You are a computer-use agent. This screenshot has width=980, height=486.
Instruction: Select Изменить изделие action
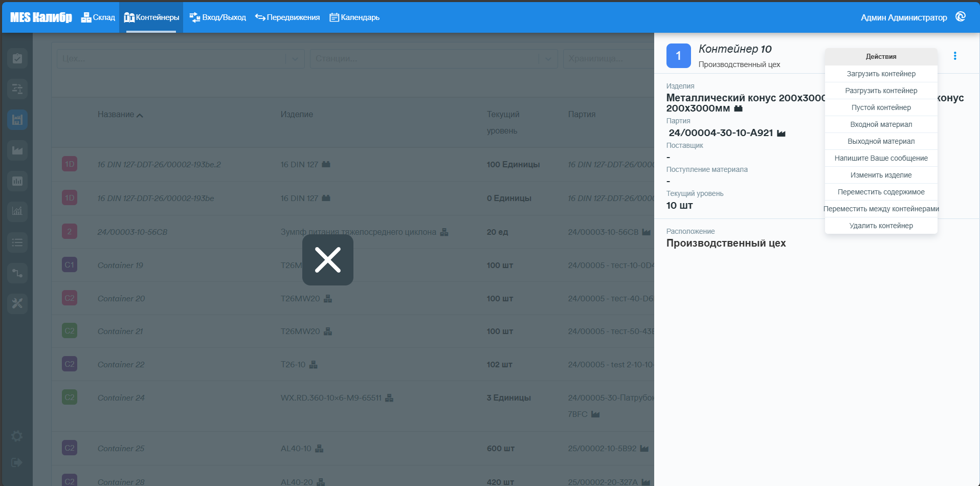click(881, 175)
